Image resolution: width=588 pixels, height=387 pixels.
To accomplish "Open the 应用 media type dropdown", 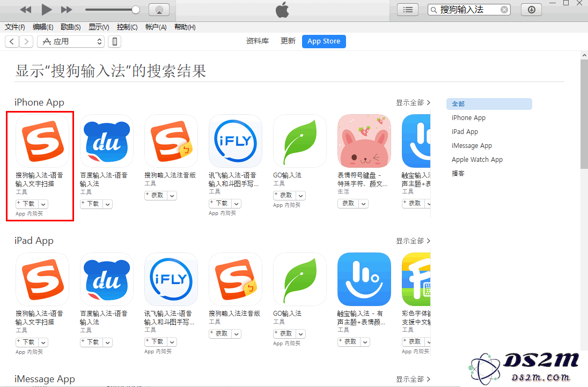I will point(71,42).
